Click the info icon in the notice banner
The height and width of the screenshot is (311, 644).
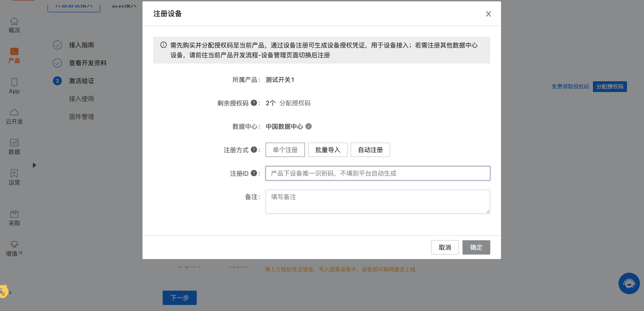(x=164, y=45)
